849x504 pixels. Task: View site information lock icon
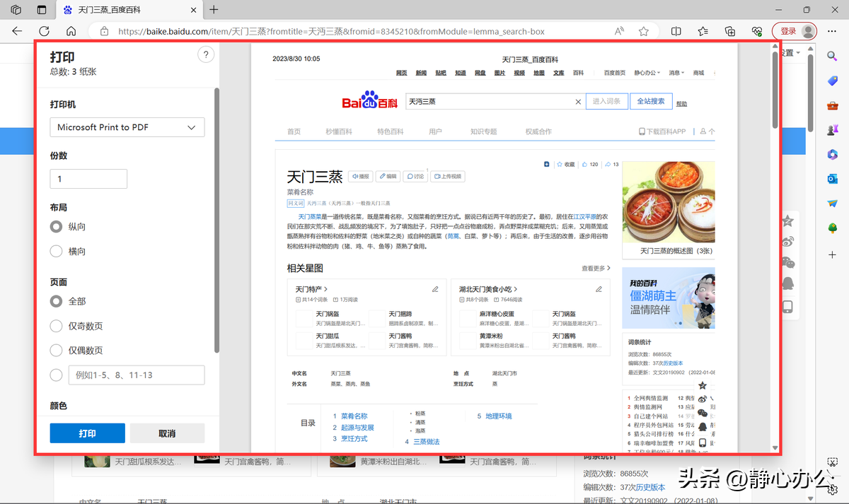coord(105,31)
